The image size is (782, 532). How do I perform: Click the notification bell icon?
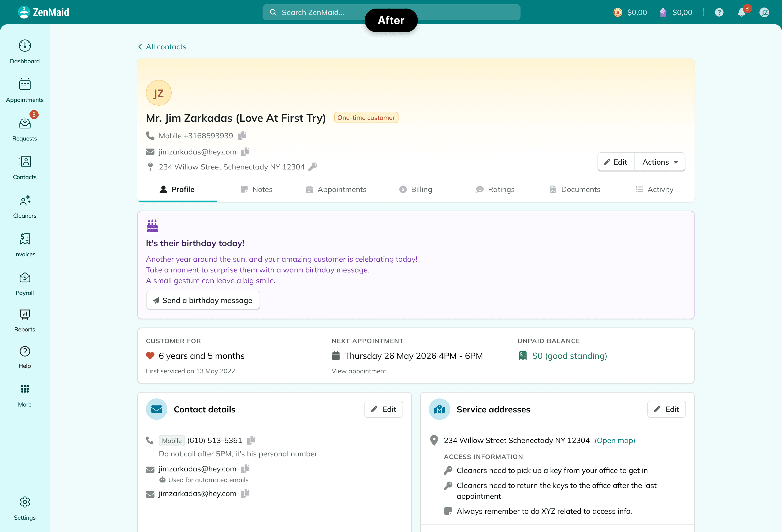click(741, 13)
